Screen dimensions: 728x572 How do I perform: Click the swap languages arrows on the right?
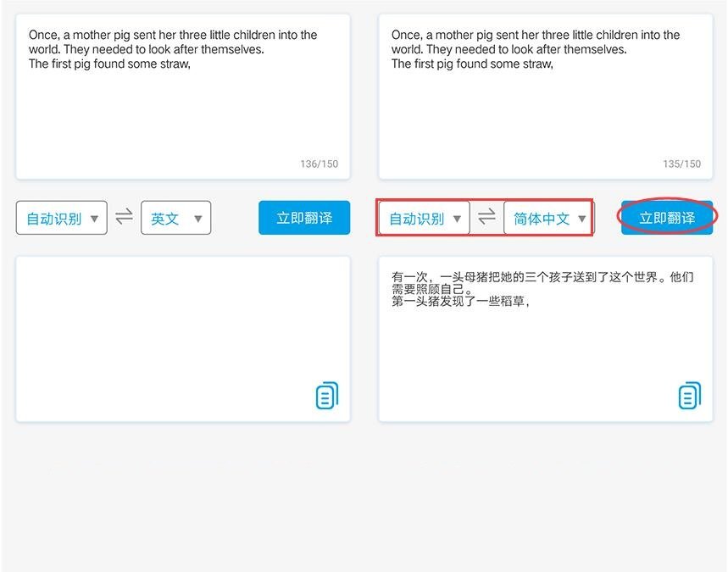pos(486,217)
